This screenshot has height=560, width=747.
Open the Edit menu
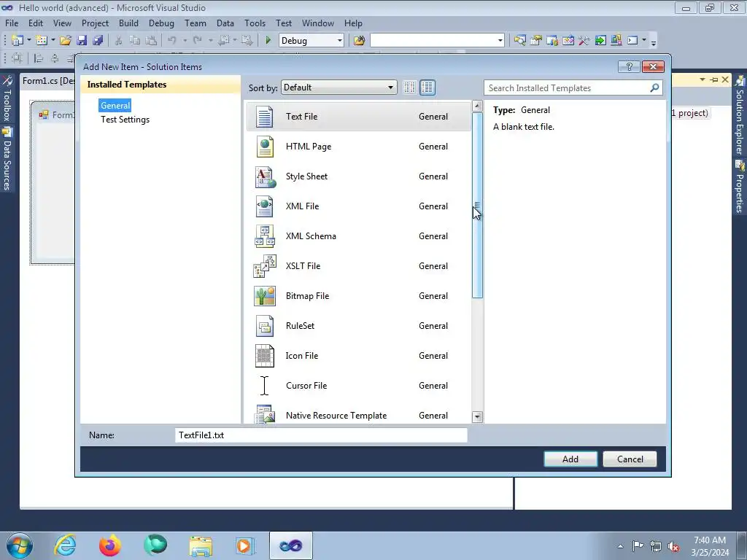pos(36,23)
